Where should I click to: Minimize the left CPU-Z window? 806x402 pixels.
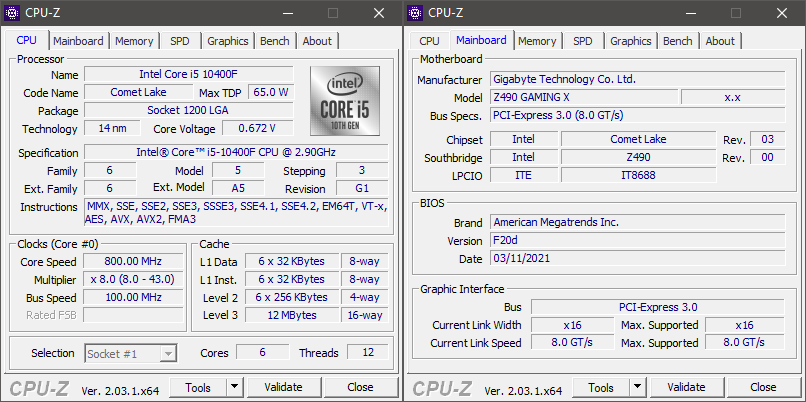[x=287, y=13]
